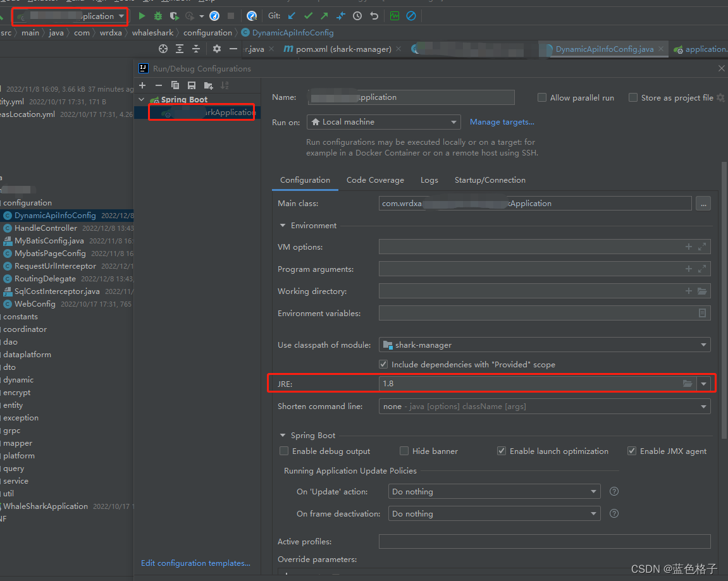Image resolution: width=728 pixels, height=581 pixels.
Task: Open JRE version dropdown arrow
Action: pyautogui.click(x=704, y=384)
